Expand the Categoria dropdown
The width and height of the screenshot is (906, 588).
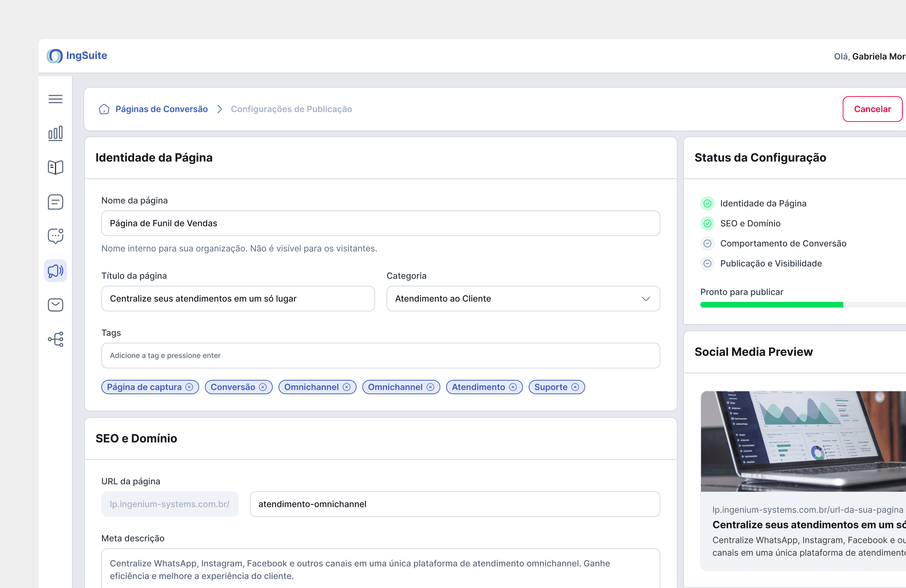523,299
